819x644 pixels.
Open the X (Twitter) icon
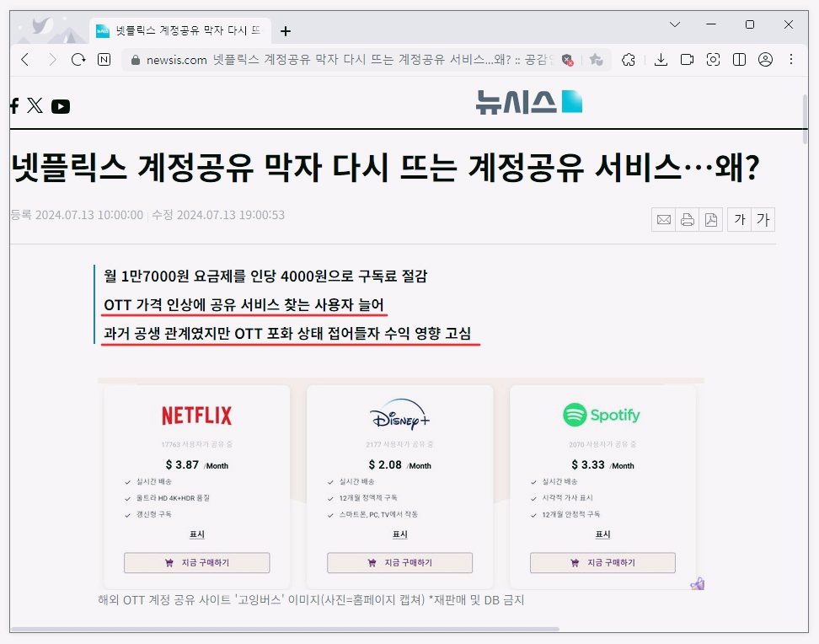point(35,106)
